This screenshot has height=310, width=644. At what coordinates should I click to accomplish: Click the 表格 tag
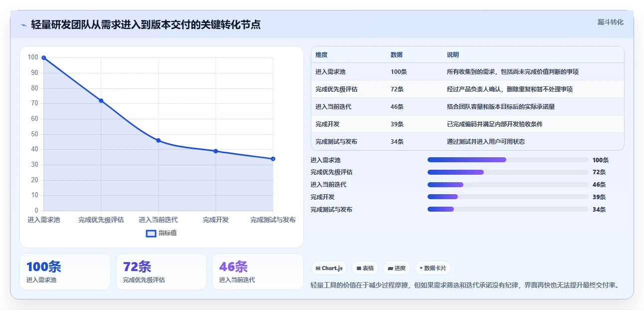click(365, 268)
